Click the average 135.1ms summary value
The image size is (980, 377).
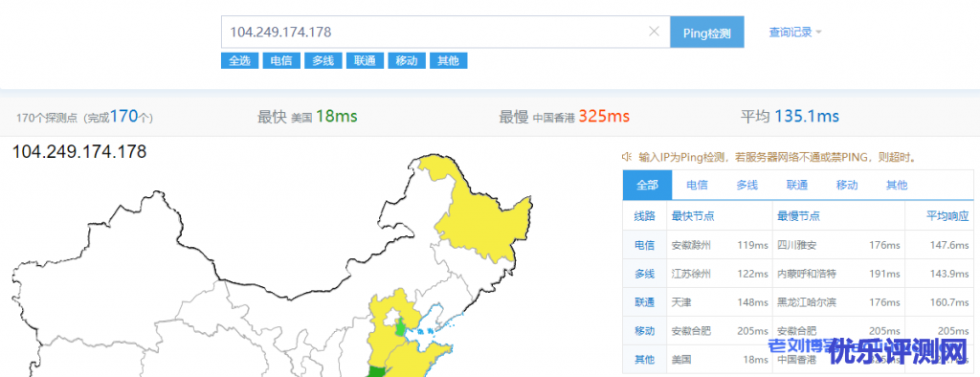[807, 117]
